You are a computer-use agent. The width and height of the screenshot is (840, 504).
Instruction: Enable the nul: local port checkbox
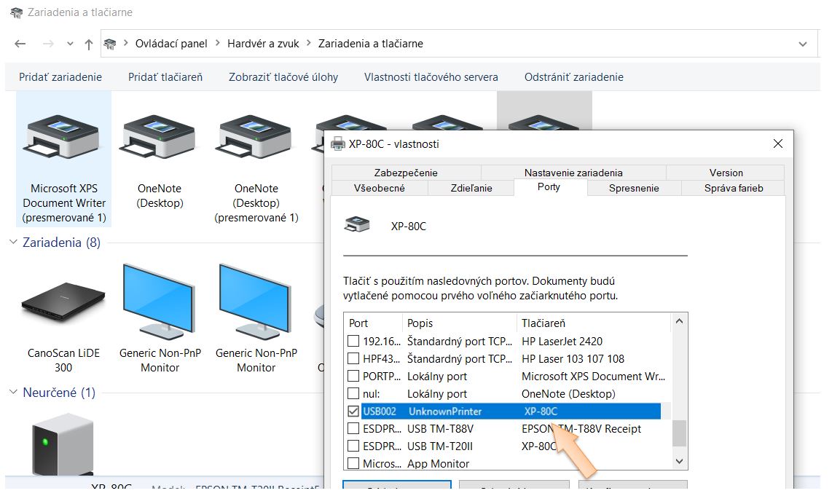[353, 394]
